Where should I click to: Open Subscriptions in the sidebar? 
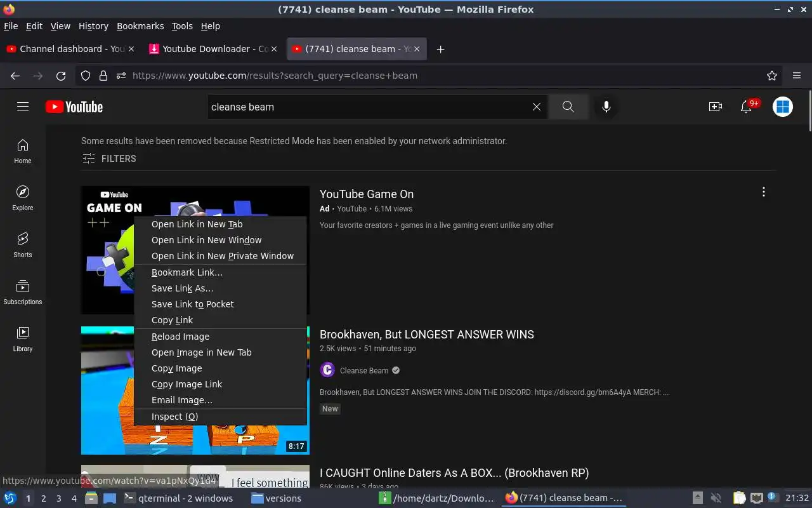(23, 293)
